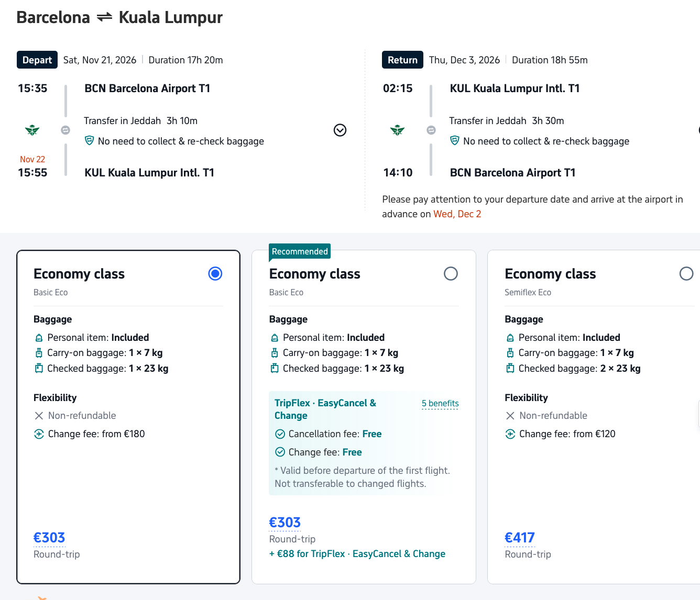Click the Cancellation fee Free checkmark icon
Screen dimensions: 700x600
[x=280, y=434]
